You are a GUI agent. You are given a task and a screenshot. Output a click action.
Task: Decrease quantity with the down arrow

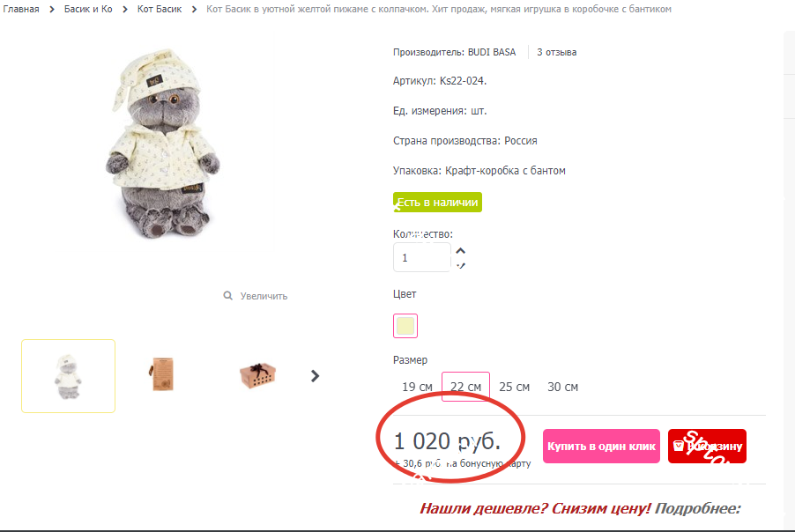(460, 265)
